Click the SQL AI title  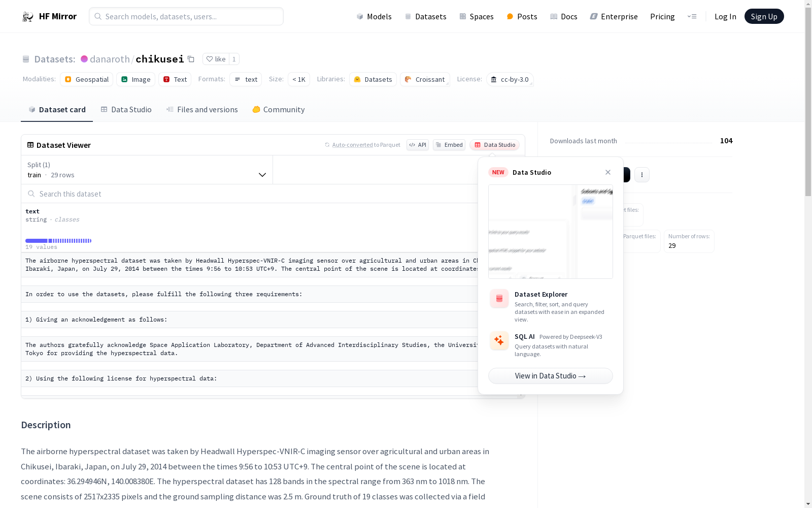click(x=525, y=336)
